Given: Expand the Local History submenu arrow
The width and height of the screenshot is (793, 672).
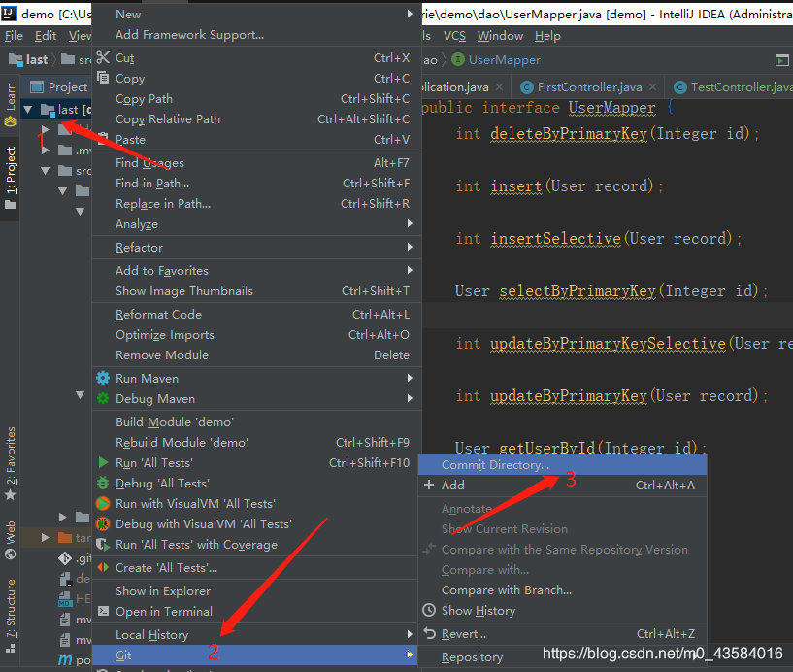Looking at the screenshot, I should click(x=411, y=634).
